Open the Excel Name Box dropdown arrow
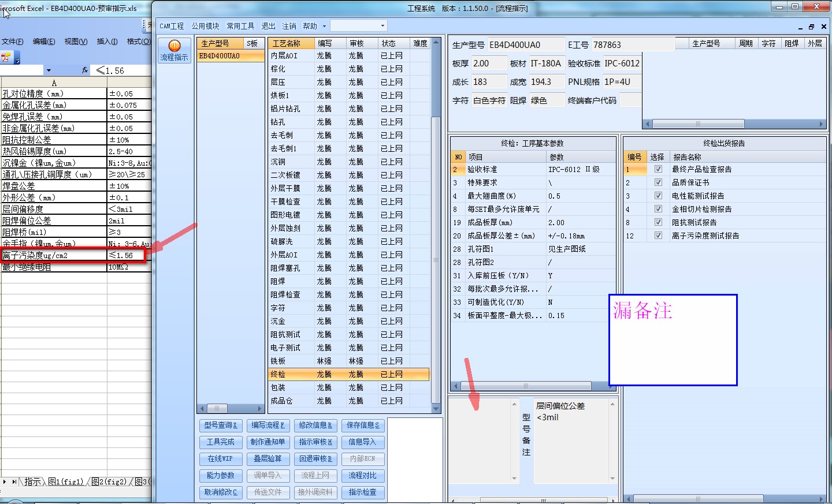The image size is (832, 504). pos(49,70)
